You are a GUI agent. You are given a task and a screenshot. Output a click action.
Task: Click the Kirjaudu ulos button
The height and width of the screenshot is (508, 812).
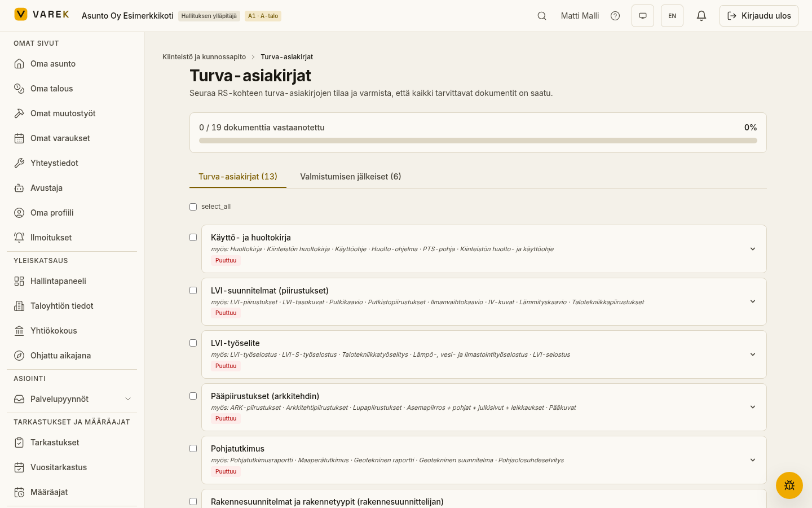[759, 16]
